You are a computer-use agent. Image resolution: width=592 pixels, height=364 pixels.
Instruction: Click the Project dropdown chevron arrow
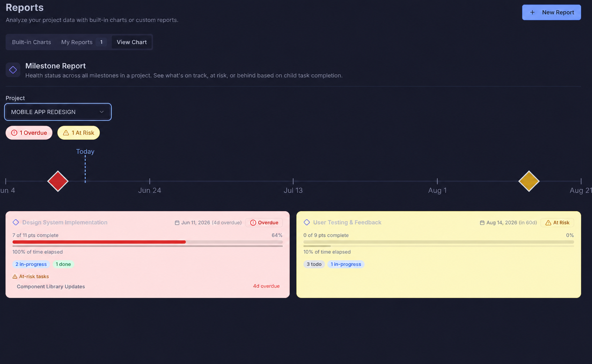point(102,112)
